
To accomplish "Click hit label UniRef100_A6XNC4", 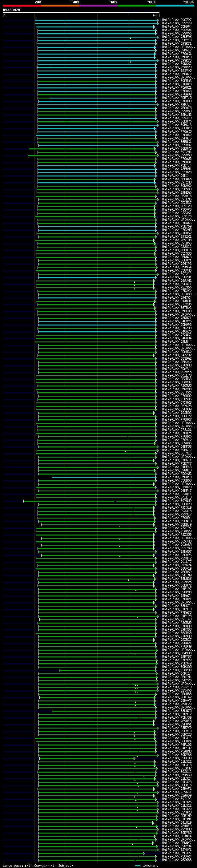I will [x=177, y=836].
